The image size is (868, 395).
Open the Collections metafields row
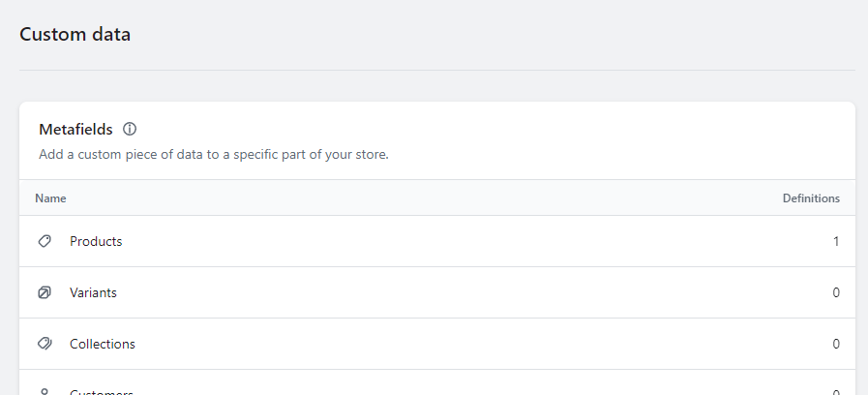tap(103, 344)
